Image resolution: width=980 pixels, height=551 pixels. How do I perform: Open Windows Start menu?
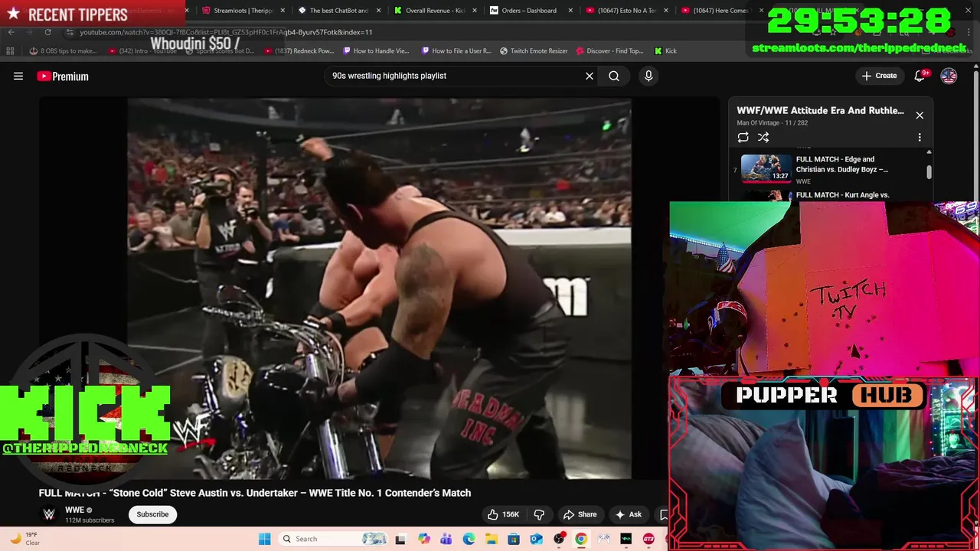click(264, 539)
